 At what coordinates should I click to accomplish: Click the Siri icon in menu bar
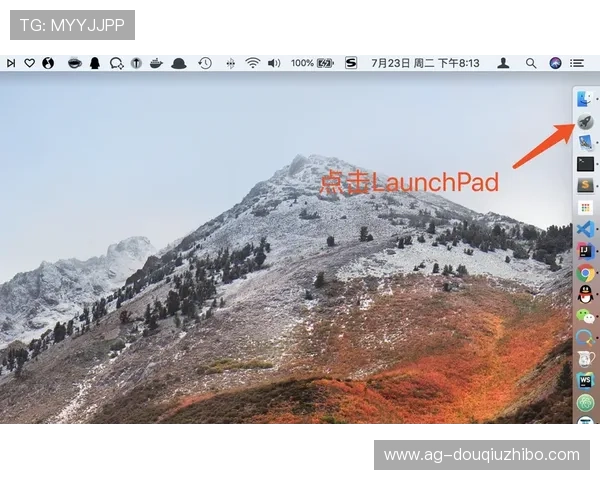pos(555,63)
